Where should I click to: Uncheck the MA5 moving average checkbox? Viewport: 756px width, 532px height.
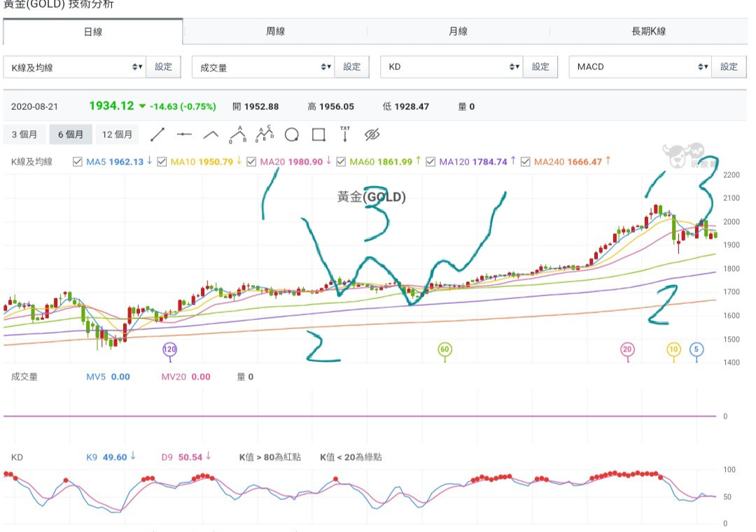click(x=78, y=162)
